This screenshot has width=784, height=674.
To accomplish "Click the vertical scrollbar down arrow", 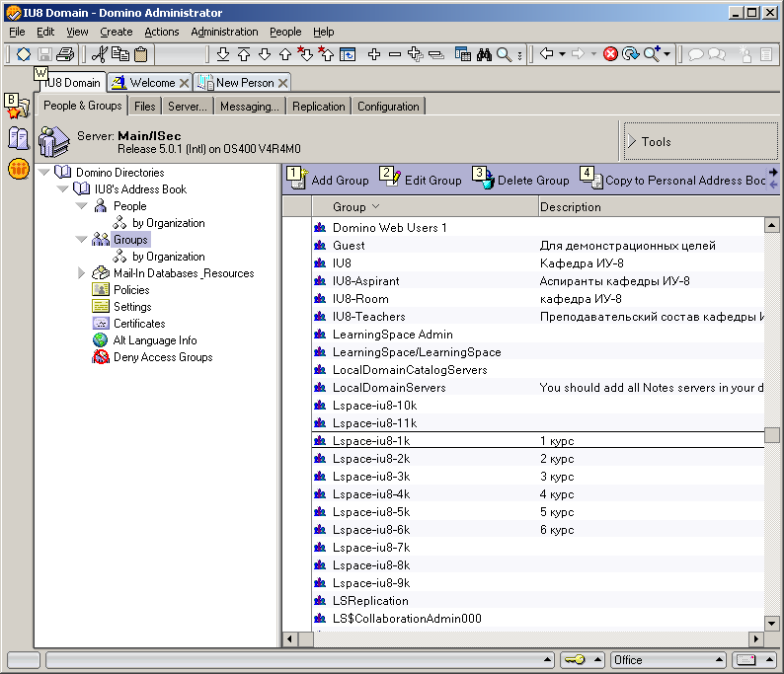I will (x=771, y=624).
